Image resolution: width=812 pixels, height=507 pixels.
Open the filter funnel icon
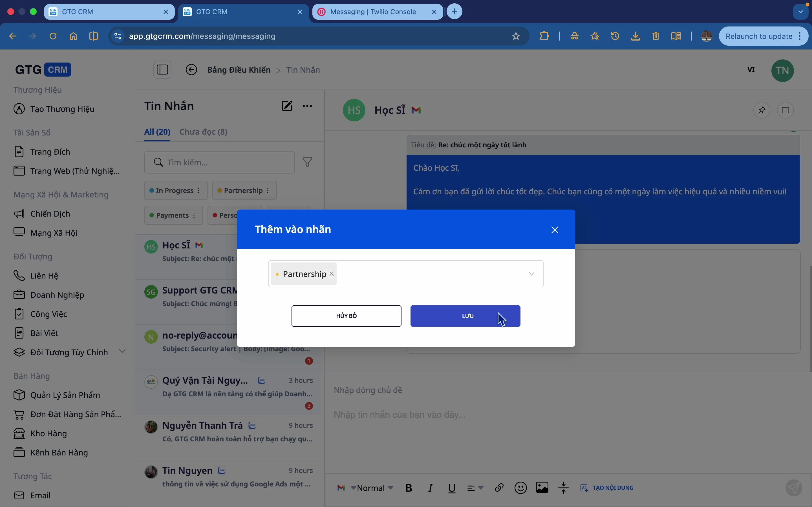click(x=308, y=162)
